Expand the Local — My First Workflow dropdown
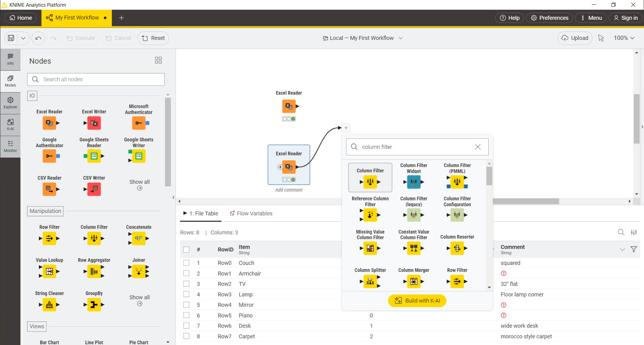 (x=401, y=38)
